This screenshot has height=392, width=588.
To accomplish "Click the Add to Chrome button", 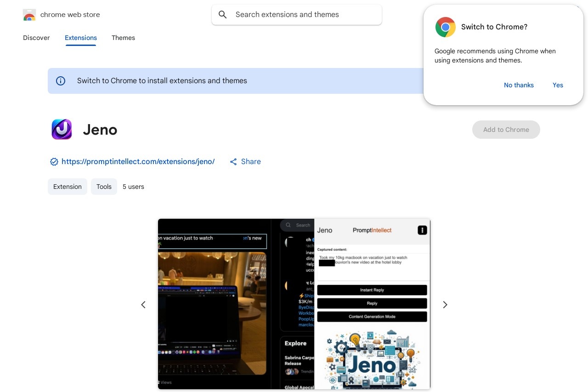I will tap(506, 130).
